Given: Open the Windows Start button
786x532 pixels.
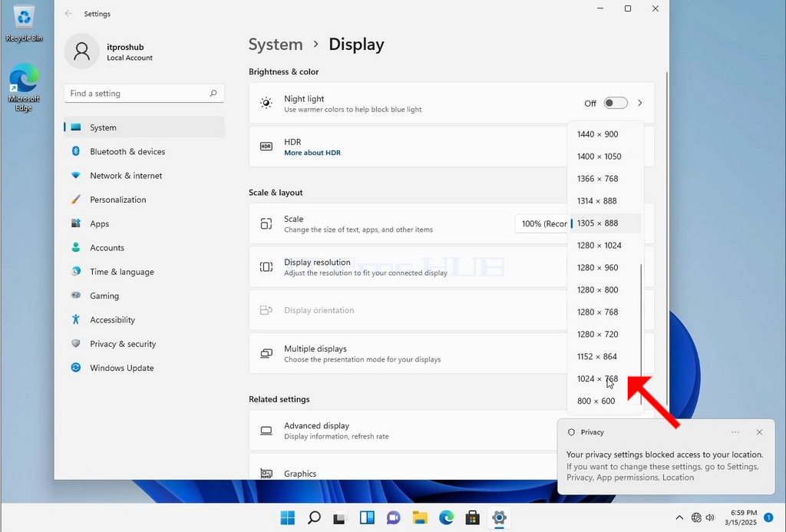Looking at the screenshot, I should click(x=288, y=517).
